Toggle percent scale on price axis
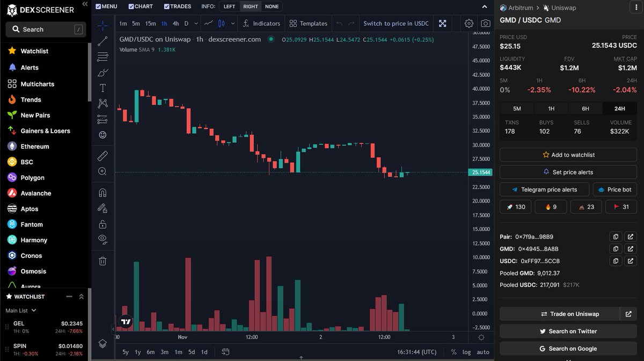The width and height of the screenshot is (644, 361). click(453, 352)
